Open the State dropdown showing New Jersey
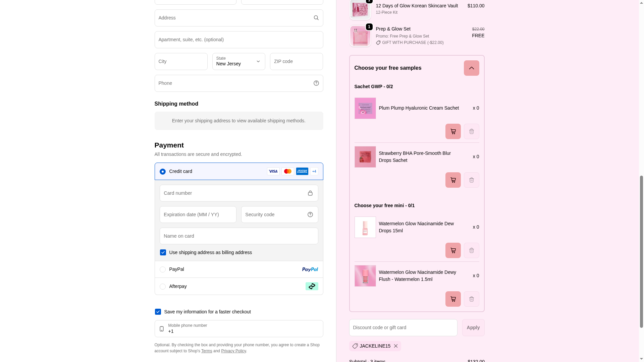The height and width of the screenshot is (362, 644). 238,61
